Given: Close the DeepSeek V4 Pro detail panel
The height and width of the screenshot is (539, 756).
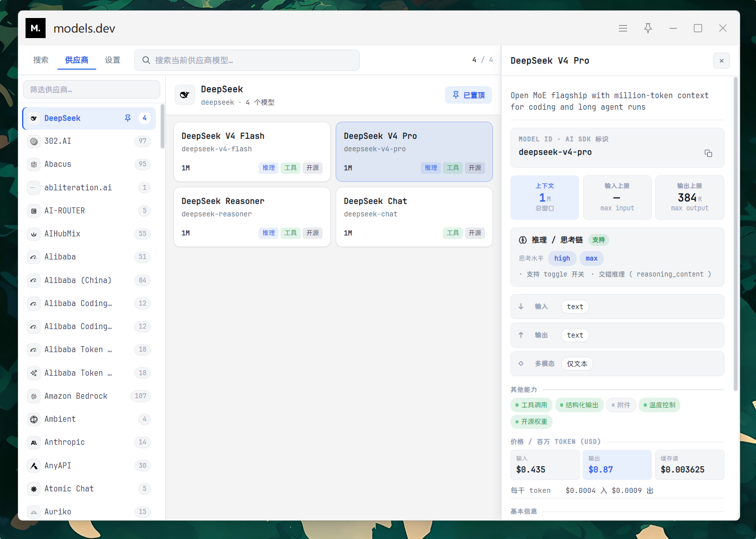Looking at the screenshot, I should [721, 61].
